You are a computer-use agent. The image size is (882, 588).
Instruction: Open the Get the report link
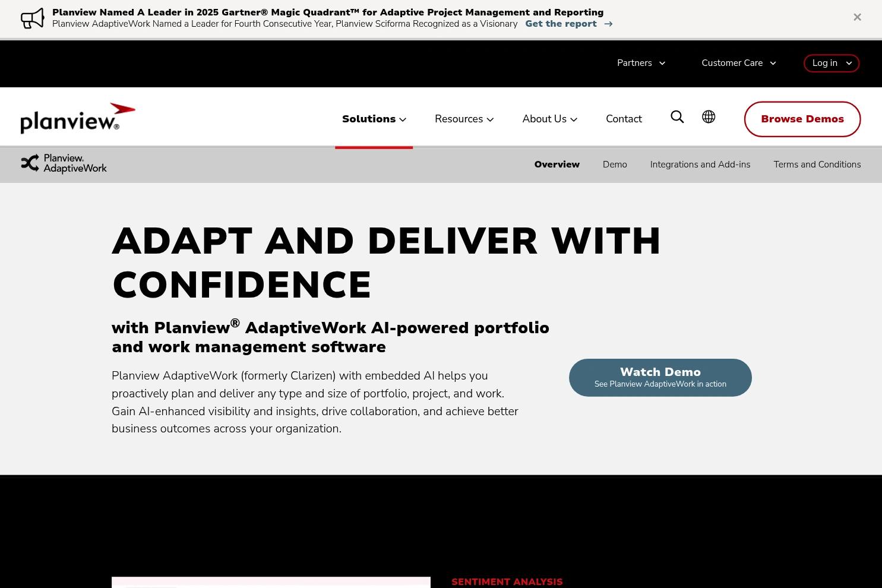(x=568, y=24)
